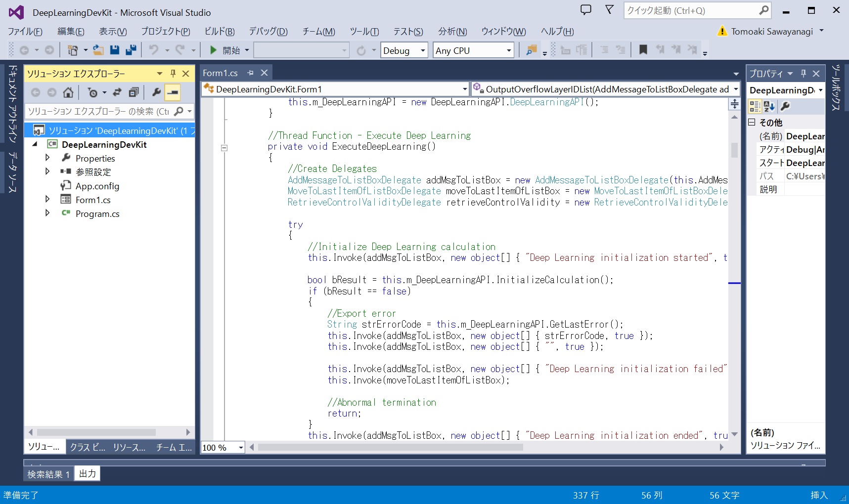Open the ツールボックス side tab
Viewport: 849px width, 504px height.
click(x=836, y=87)
